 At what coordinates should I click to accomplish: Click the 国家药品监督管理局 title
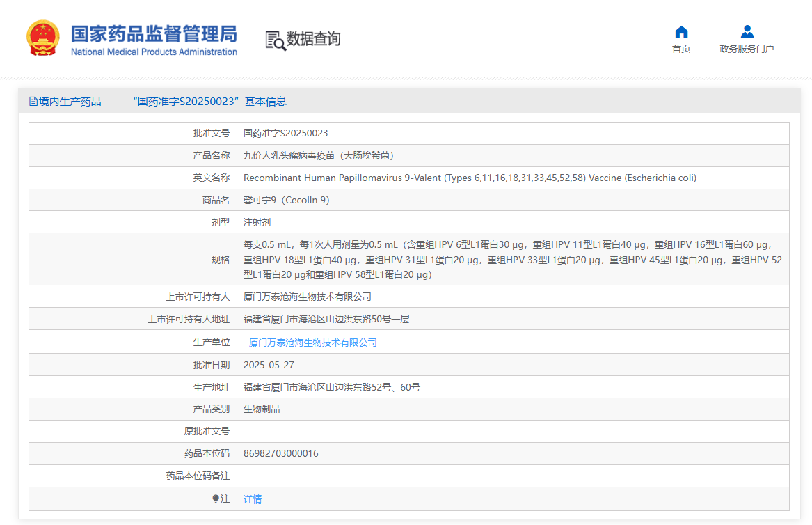(x=154, y=33)
